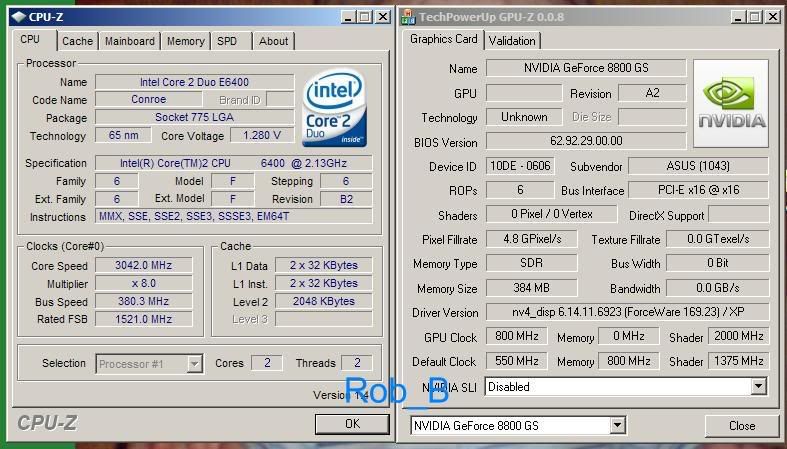Viewport: 787px width, 449px height.
Task: Maximize the TechPowerUp GPU-Z window
Action: click(754, 16)
